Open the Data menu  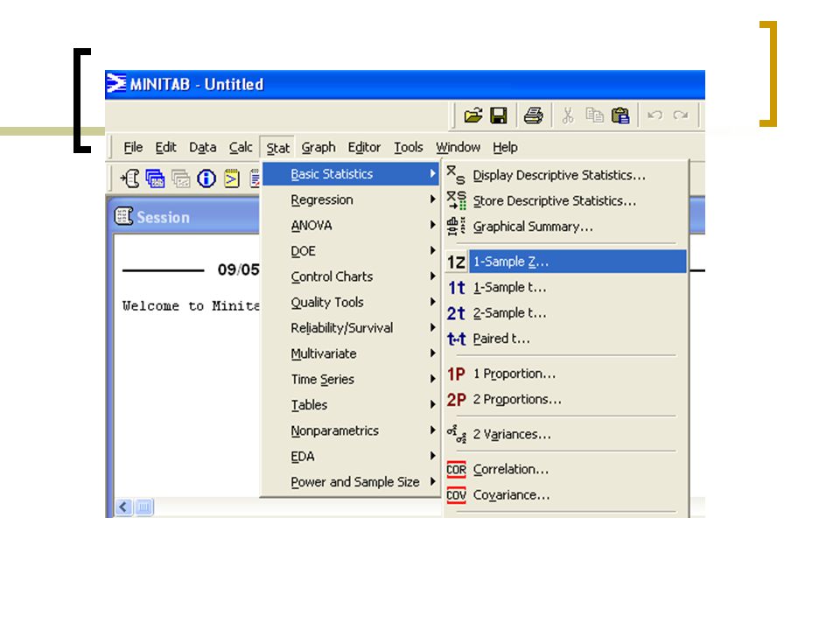click(202, 147)
